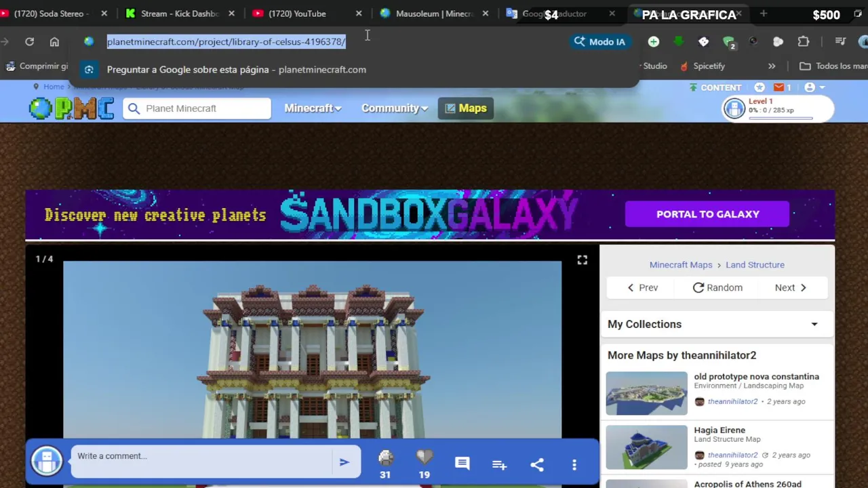868x488 pixels.
Task: Expand the user account dropdown arrow
Action: pos(822,87)
